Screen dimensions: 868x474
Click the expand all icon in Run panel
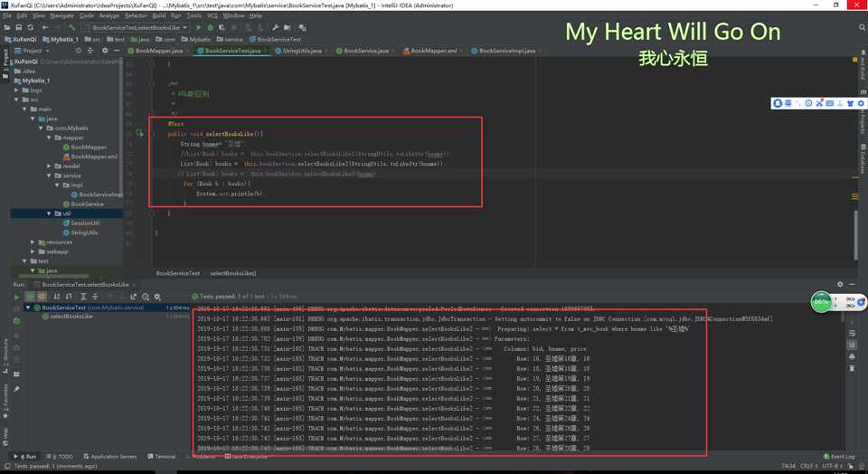pos(83,297)
